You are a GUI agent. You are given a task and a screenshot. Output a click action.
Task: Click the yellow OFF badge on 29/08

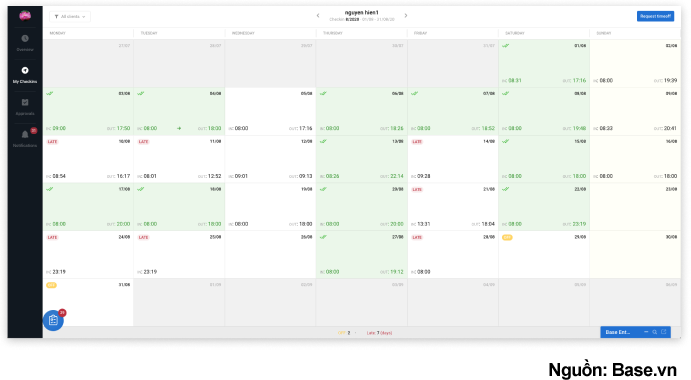coord(507,237)
